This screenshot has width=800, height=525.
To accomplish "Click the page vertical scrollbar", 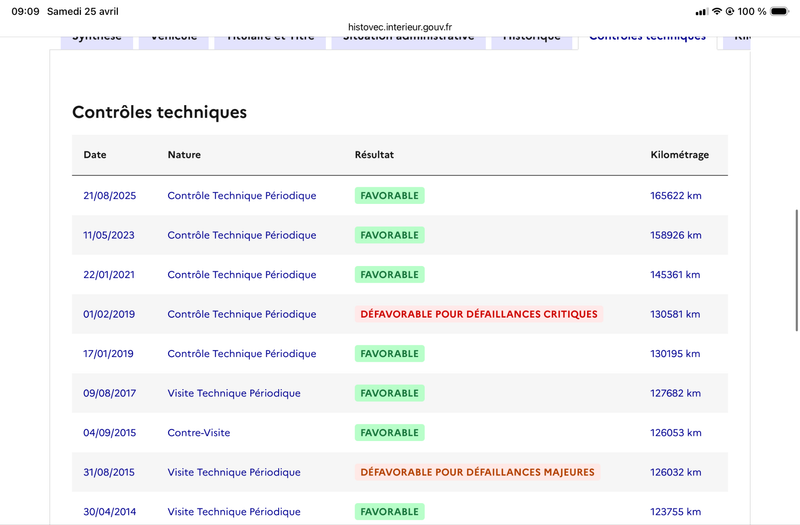I will 796,270.
